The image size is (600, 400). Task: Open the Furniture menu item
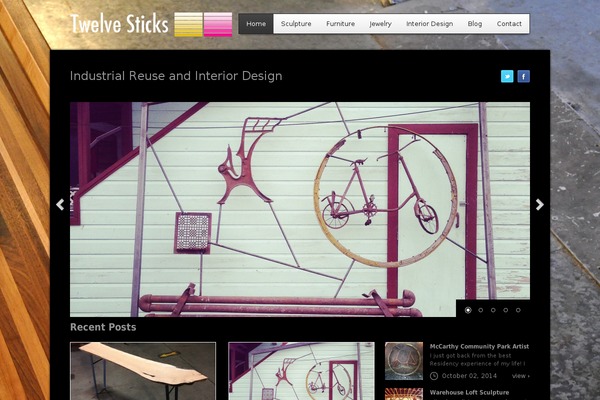[x=340, y=24]
